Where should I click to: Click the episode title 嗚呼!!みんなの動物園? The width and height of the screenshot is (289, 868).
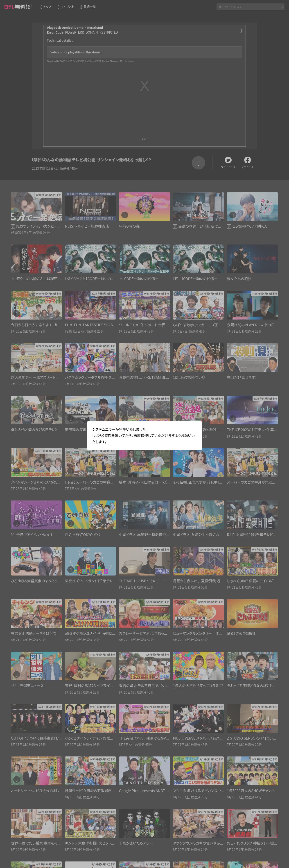(x=91, y=160)
